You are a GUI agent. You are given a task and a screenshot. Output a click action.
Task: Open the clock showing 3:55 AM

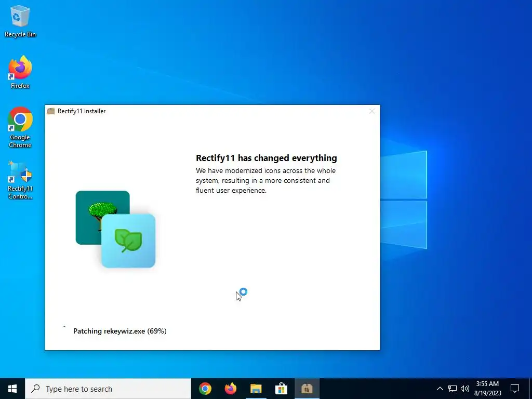(x=487, y=389)
